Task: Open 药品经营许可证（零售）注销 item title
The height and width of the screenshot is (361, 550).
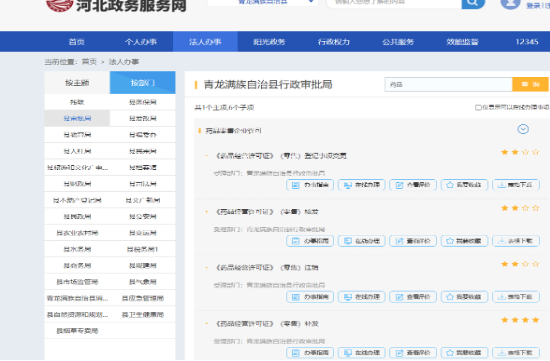Action: click(267, 268)
